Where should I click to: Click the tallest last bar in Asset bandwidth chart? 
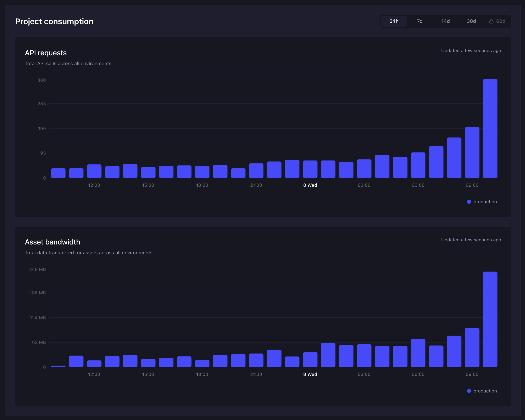[x=490, y=319]
